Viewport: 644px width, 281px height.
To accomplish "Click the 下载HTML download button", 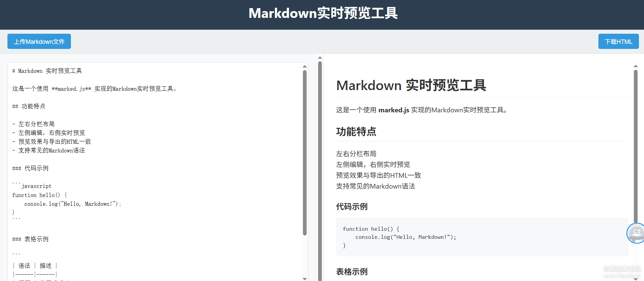I will point(618,41).
